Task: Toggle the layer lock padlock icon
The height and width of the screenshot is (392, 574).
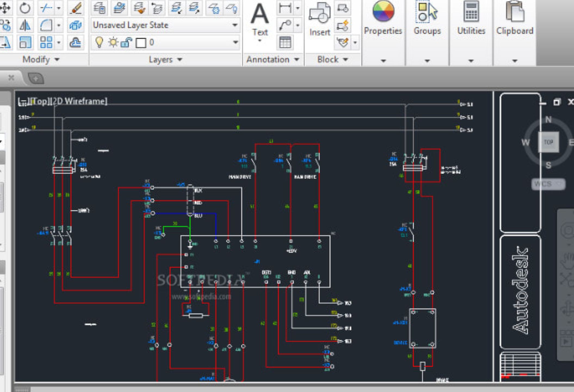Action: pyautogui.click(x=126, y=43)
